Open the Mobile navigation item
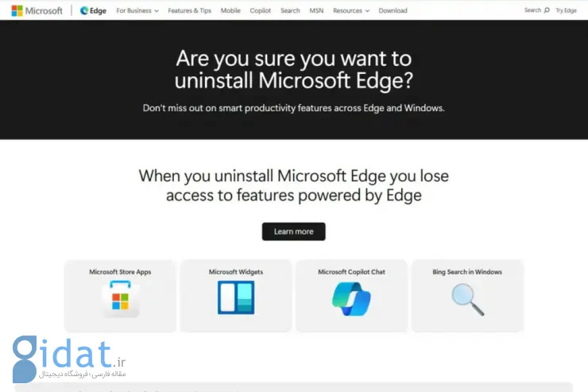Viewport: 588px width, 392px height. pyautogui.click(x=230, y=10)
